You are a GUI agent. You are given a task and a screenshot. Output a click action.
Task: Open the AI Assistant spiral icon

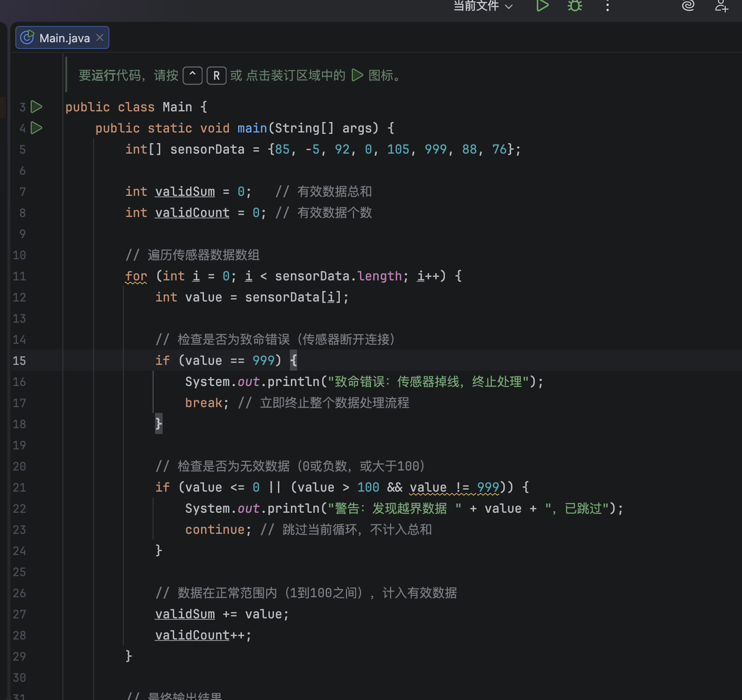pyautogui.click(x=688, y=6)
